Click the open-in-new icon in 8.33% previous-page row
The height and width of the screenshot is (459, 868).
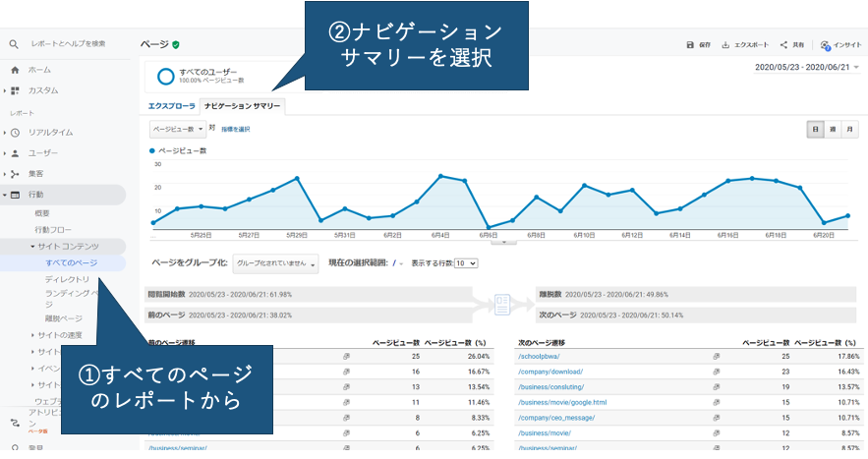[x=347, y=418]
